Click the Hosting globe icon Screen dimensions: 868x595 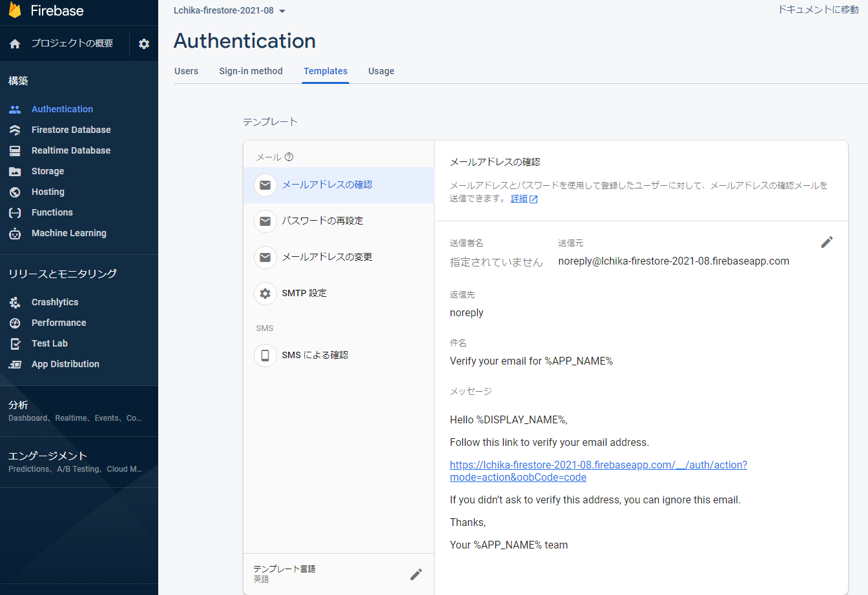(x=15, y=192)
